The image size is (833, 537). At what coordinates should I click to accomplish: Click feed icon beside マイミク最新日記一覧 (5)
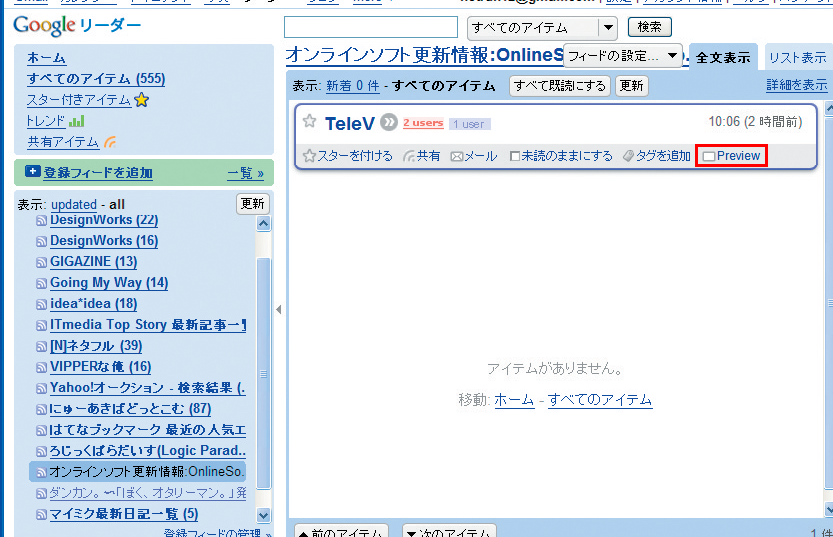[41, 515]
